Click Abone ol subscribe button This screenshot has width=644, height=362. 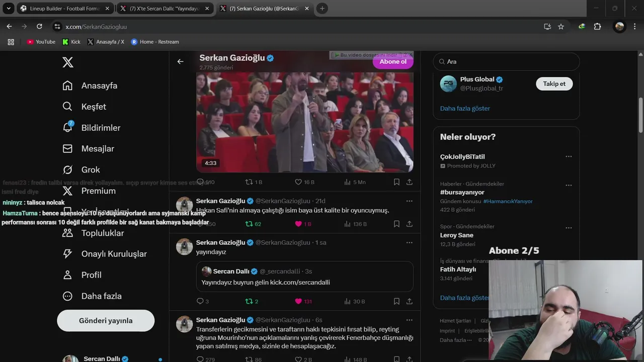[x=393, y=61]
